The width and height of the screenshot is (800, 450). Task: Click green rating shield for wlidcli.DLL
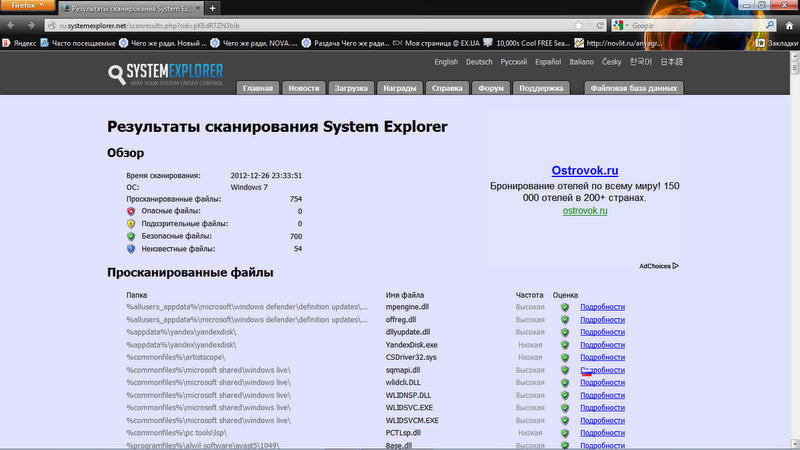[565, 383]
